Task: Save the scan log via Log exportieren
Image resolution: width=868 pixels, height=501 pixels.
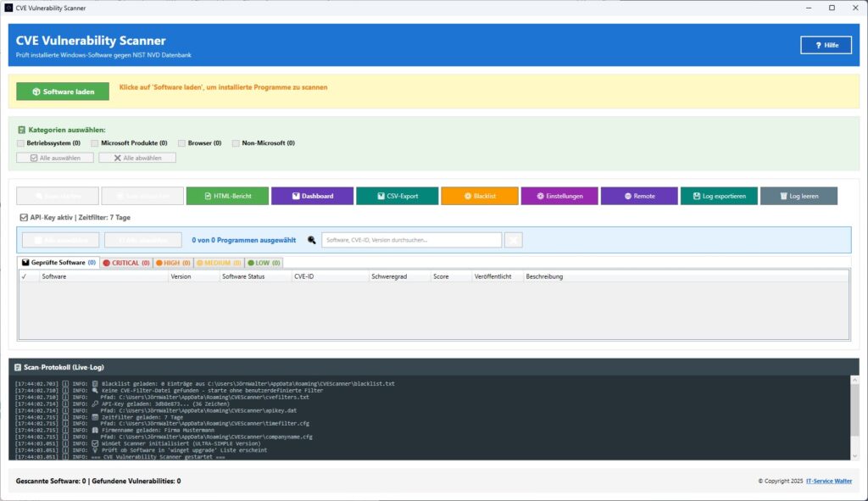Action: pos(718,196)
